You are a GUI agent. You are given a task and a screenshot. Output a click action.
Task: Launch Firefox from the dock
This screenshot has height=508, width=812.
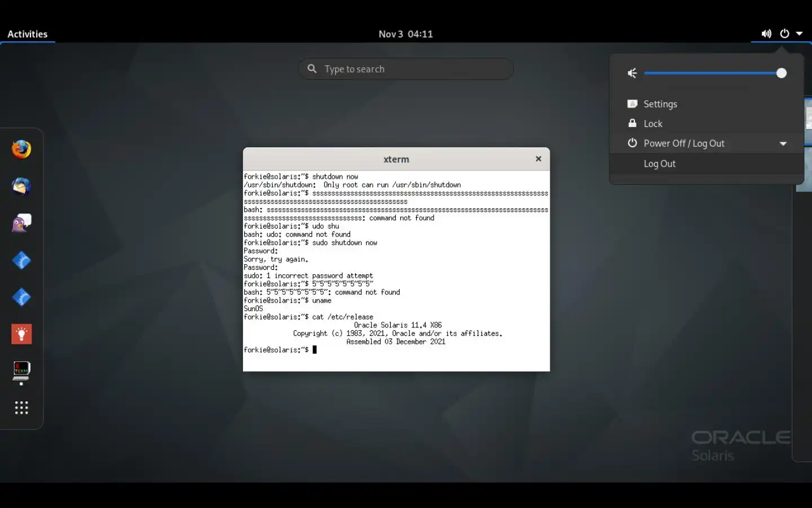(x=21, y=150)
